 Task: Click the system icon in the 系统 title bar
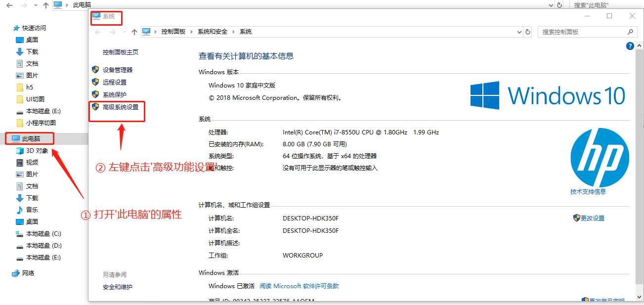(x=96, y=16)
